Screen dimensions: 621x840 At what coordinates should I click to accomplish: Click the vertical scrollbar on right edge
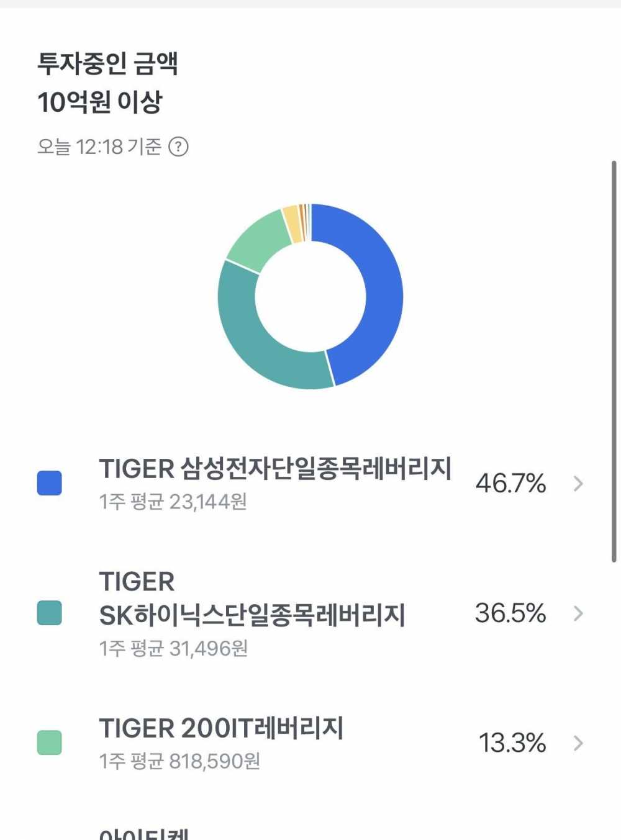point(614,361)
